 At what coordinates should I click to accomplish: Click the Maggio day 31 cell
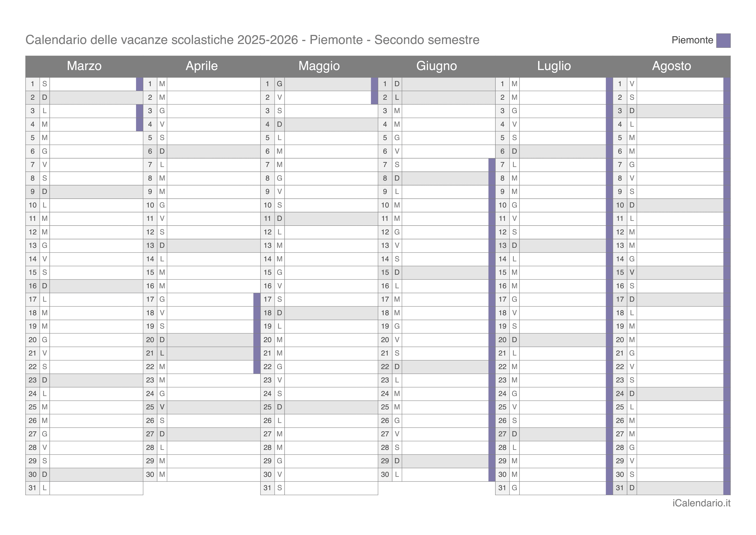[x=319, y=488]
